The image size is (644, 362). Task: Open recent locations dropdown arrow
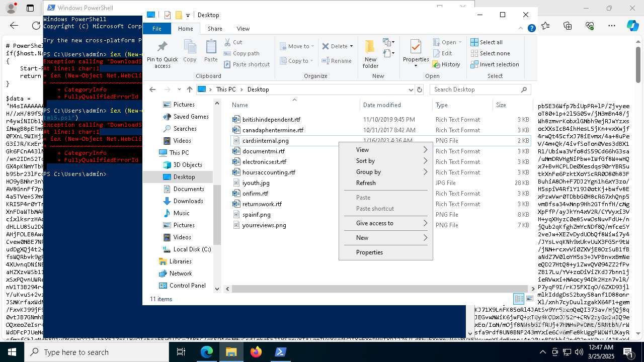coord(179,89)
